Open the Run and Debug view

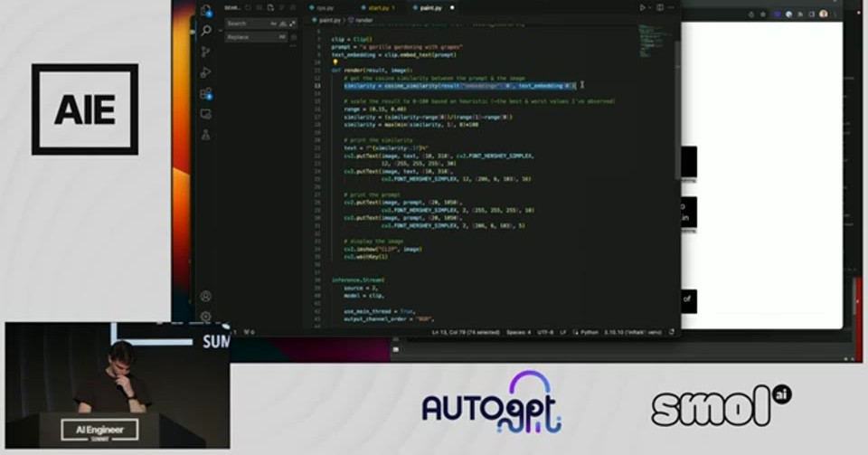(206, 72)
